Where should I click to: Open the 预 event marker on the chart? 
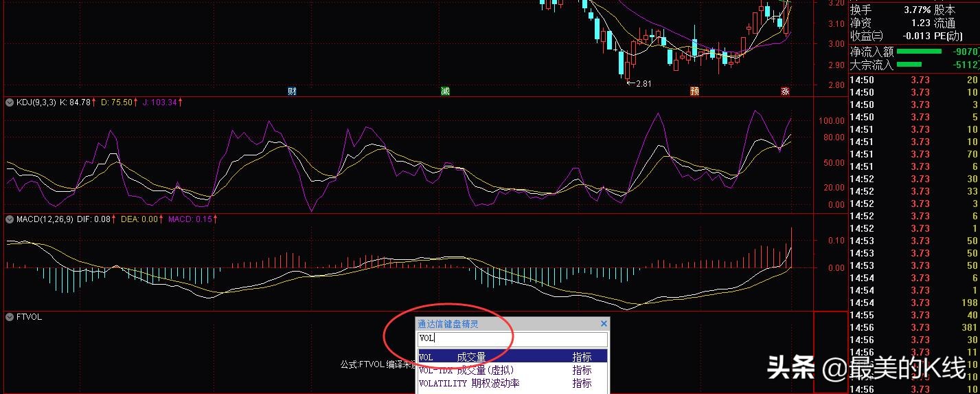(694, 91)
